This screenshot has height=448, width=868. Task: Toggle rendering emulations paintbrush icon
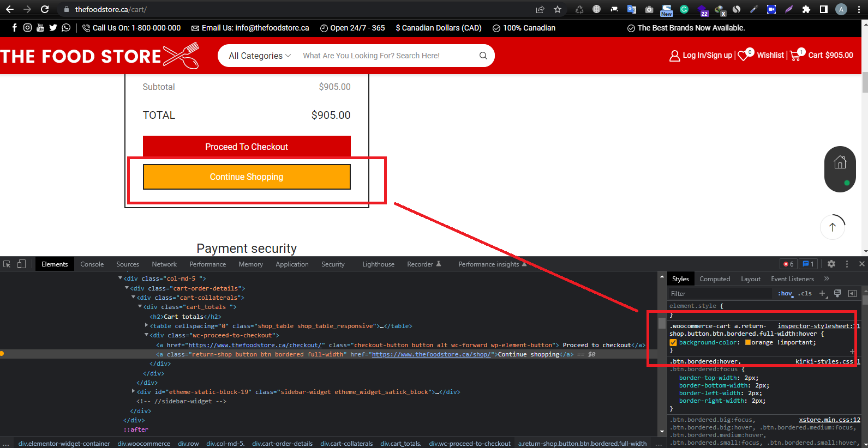tap(837, 293)
